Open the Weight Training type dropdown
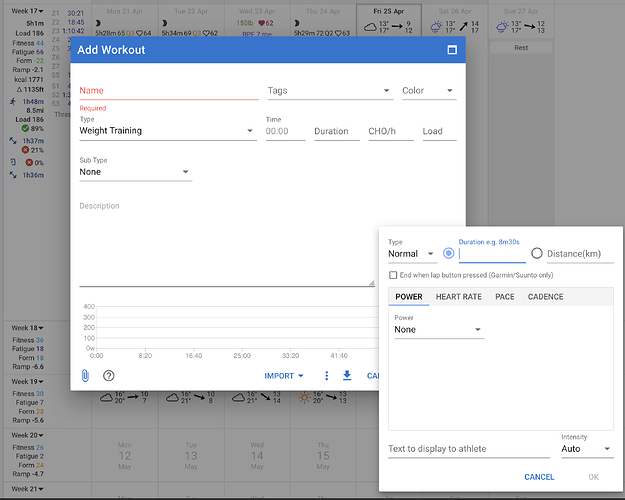The width and height of the screenshot is (625, 500). 168,131
